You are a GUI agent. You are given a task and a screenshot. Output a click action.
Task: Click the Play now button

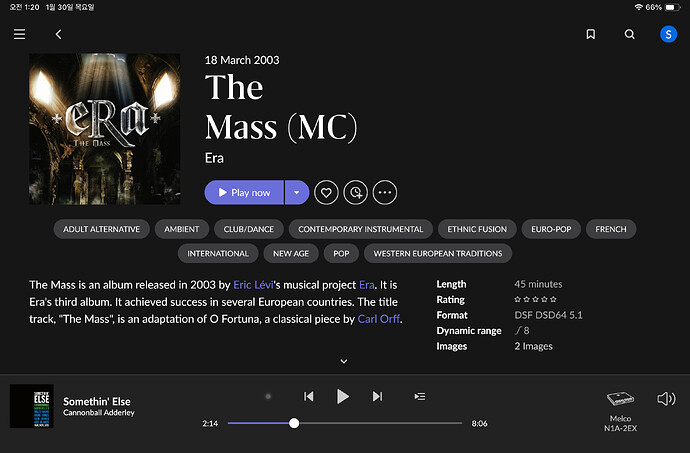coord(244,192)
